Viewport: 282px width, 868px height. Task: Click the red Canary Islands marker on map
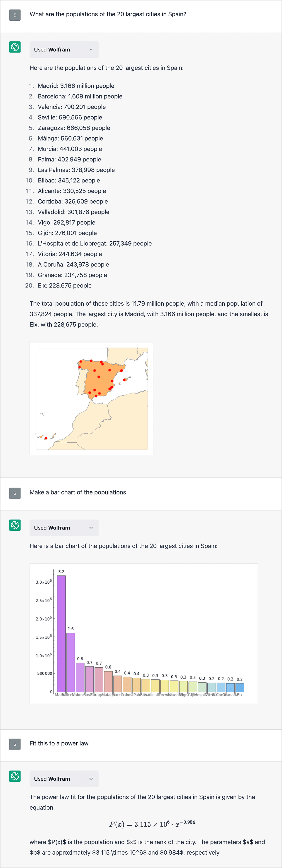tap(46, 438)
